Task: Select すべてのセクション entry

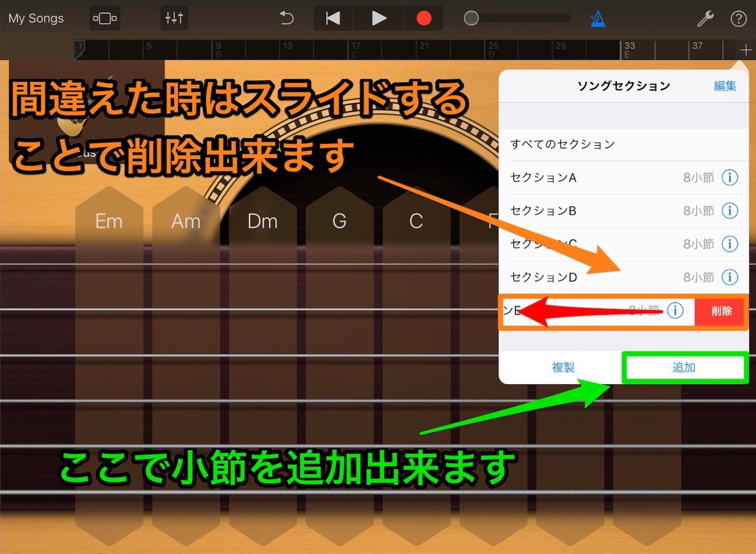Action: [x=623, y=144]
